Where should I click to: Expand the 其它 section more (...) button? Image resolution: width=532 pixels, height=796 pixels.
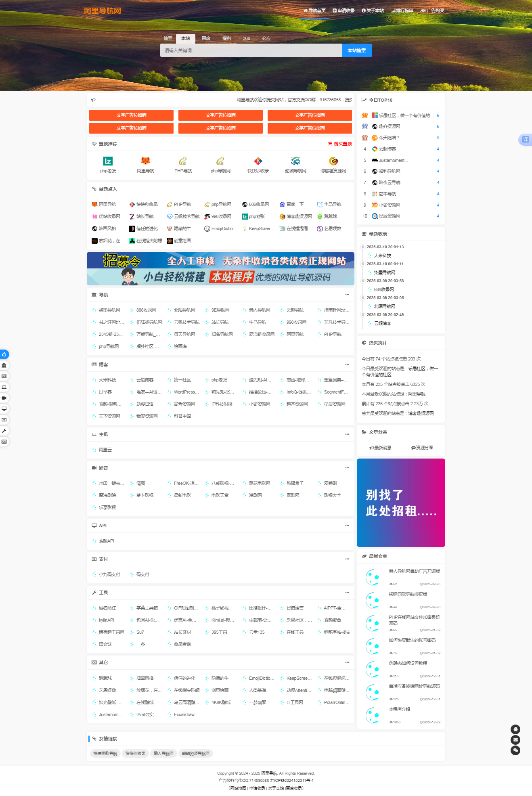[347, 662]
